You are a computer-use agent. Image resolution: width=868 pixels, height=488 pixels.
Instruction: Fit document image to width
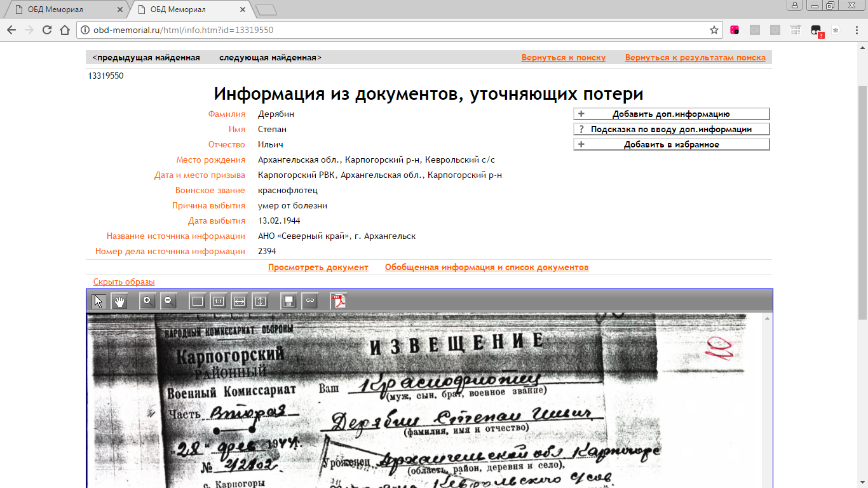point(239,301)
